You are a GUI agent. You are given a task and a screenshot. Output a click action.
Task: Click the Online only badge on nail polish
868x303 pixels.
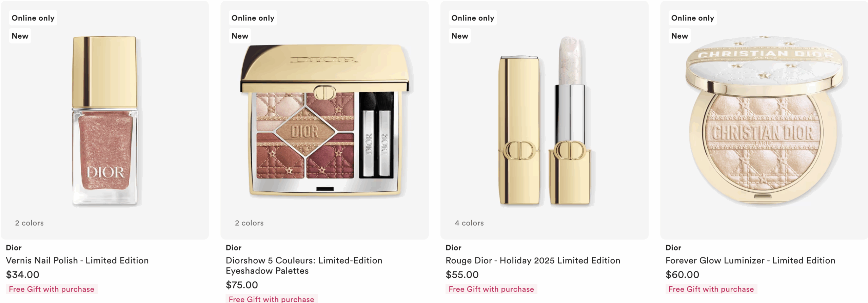point(33,18)
